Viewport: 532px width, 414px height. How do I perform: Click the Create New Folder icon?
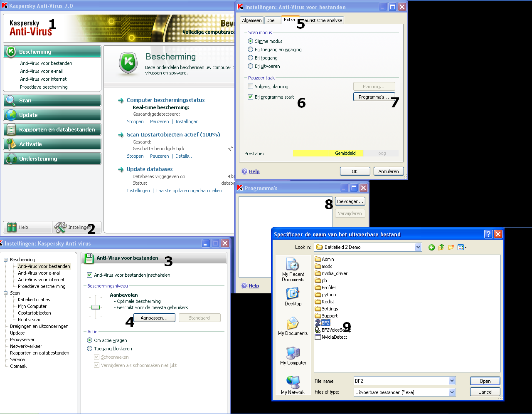pyautogui.click(x=451, y=247)
